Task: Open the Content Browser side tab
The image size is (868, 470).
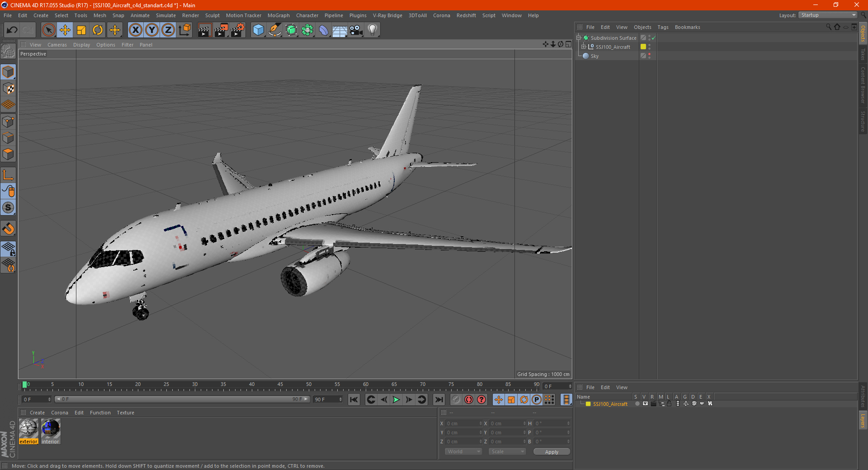Action: [863, 85]
